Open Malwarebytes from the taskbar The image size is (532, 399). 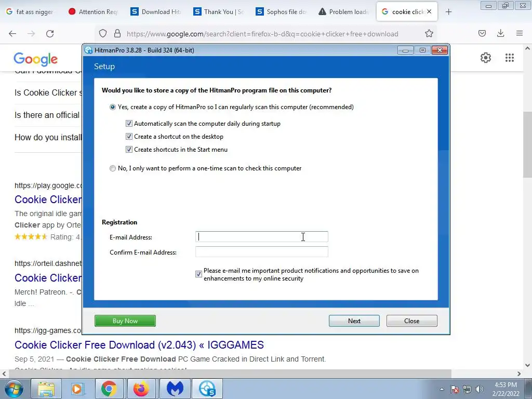click(x=175, y=389)
